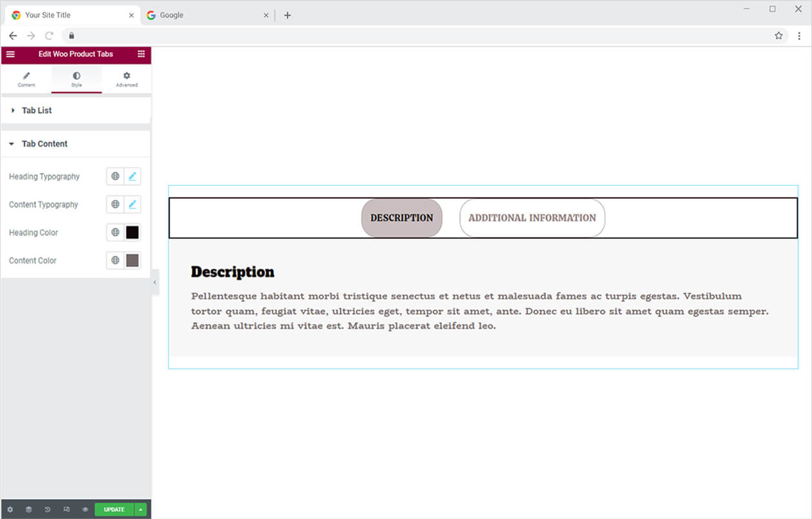812x519 pixels.
Task: Collapse the editor side panel handle
Action: (x=155, y=283)
